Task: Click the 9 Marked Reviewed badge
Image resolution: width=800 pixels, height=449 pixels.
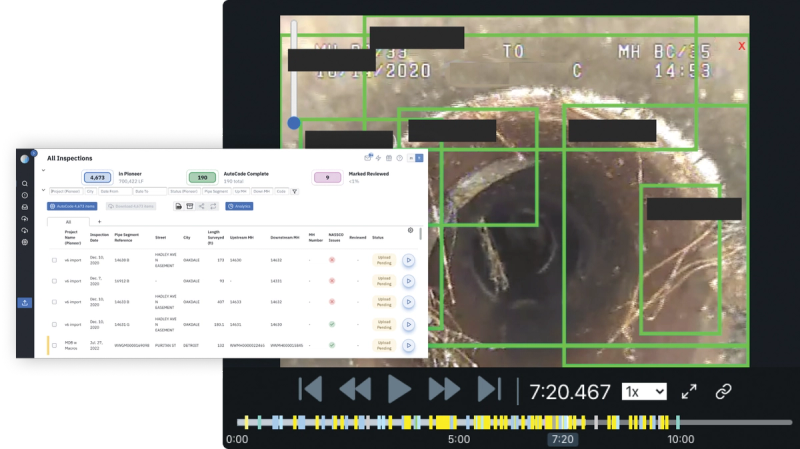Action: pos(327,178)
